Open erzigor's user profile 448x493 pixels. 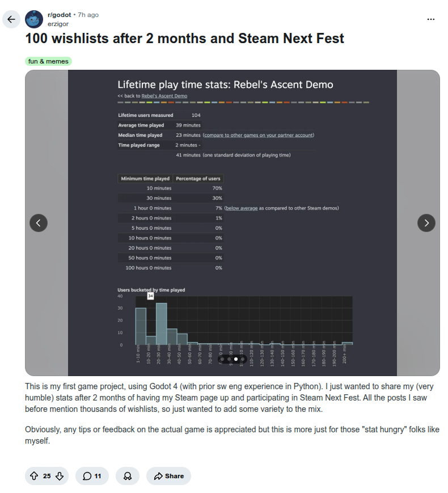[58, 24]
